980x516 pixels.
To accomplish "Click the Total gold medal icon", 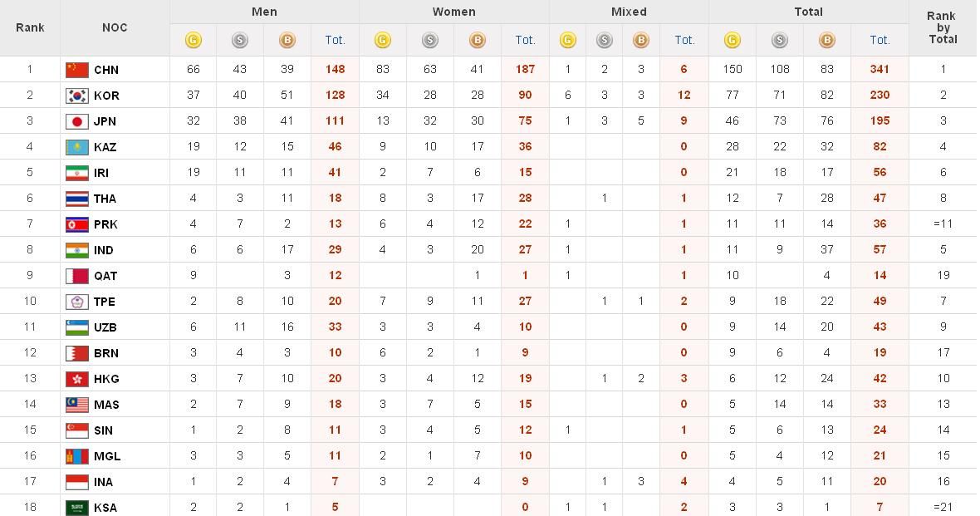I will click(732, 40).
